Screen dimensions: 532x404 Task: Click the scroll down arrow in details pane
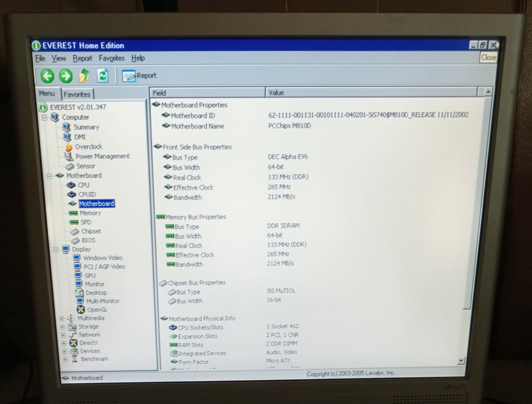(460, 360)
